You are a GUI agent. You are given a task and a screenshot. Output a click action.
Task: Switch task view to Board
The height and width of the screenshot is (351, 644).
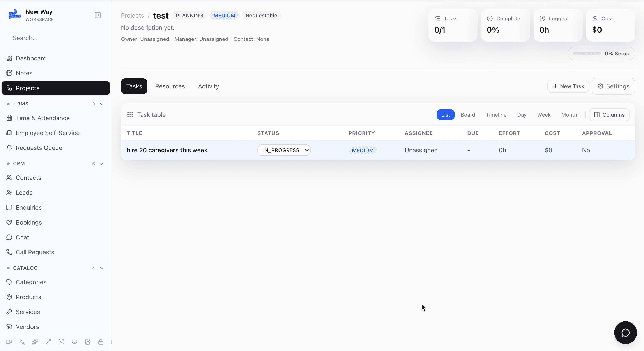tap(468, 115)
